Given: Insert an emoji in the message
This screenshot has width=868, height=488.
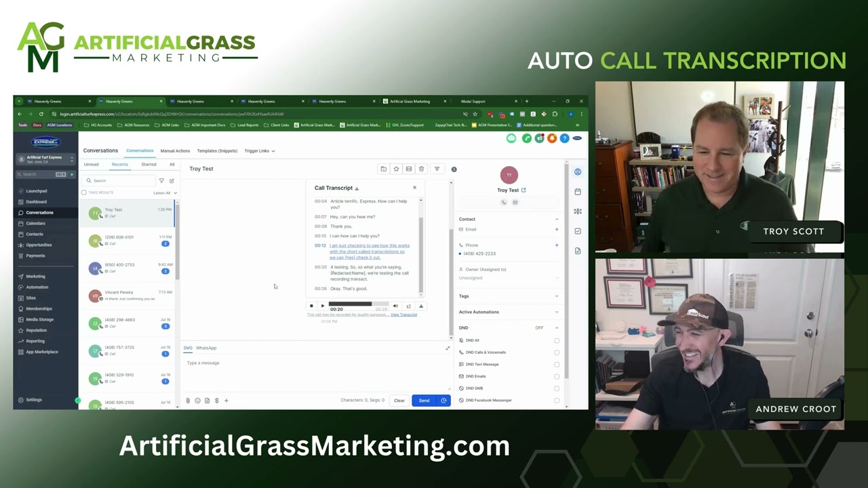Looking at the screenshot, I should point(197,401).
